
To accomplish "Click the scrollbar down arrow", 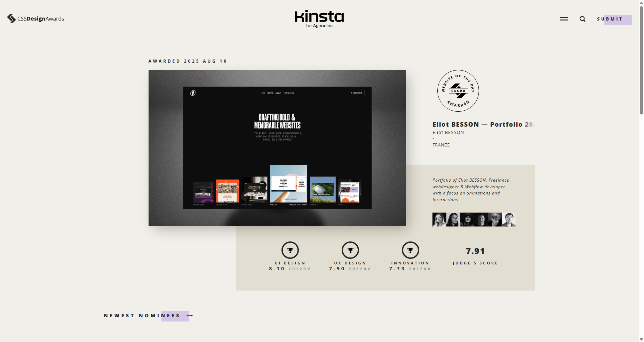I will pyautogui.click(x=641, y=339).
